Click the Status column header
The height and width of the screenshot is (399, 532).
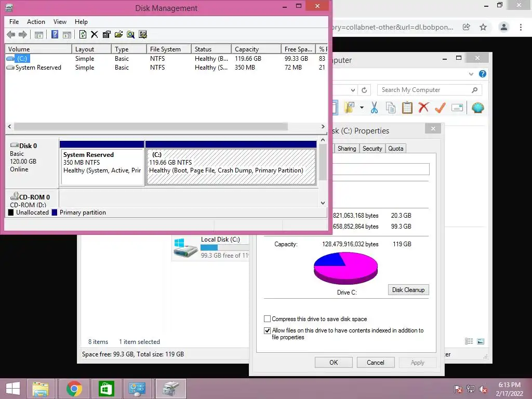211,49
